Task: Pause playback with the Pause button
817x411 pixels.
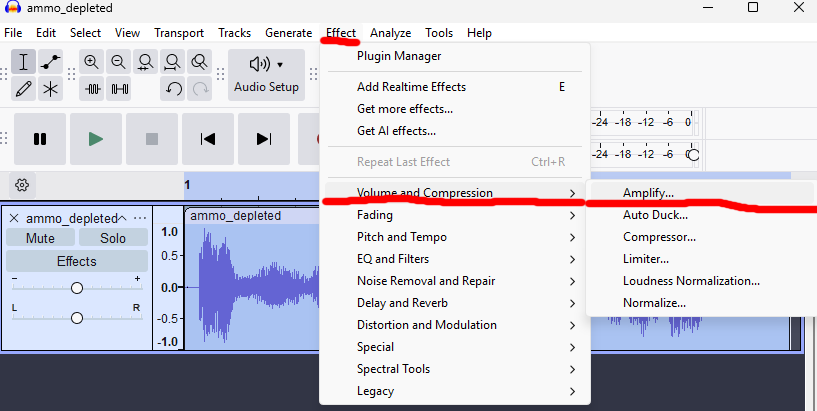Action: [40, 139]
